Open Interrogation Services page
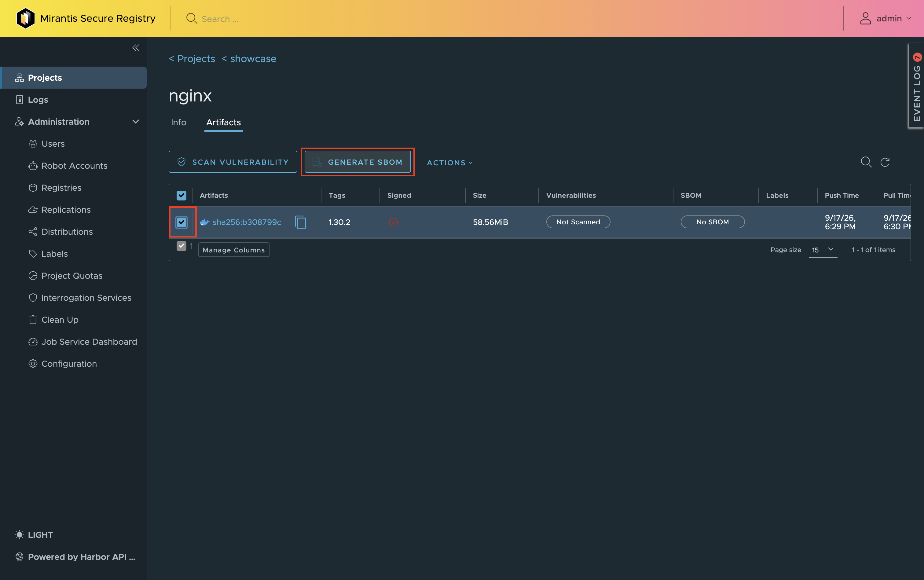The image size is (924, 580). pos(86,298)
